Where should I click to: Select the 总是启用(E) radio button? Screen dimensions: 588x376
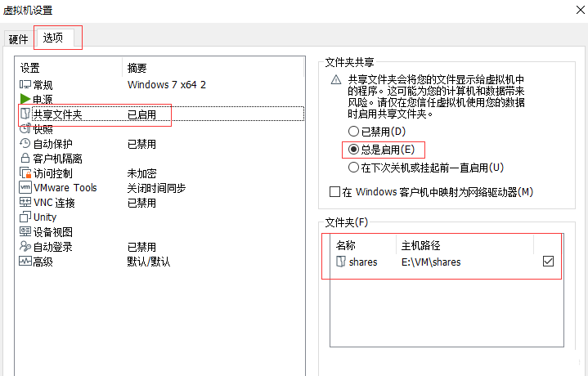pyautogui.click(x=353, y=150)
